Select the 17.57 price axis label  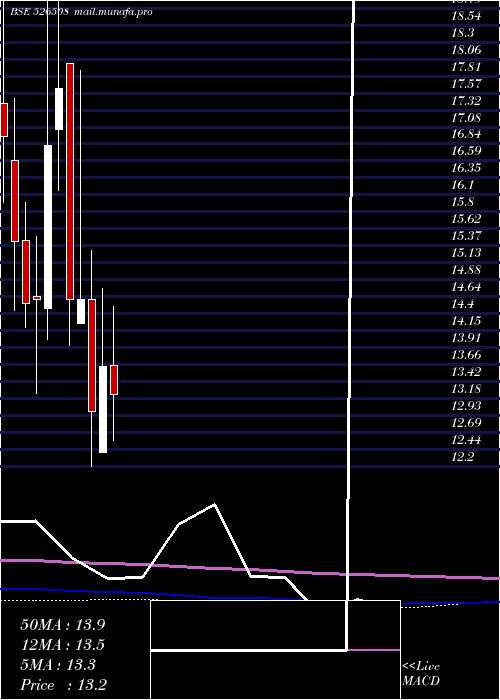[466, 84]
